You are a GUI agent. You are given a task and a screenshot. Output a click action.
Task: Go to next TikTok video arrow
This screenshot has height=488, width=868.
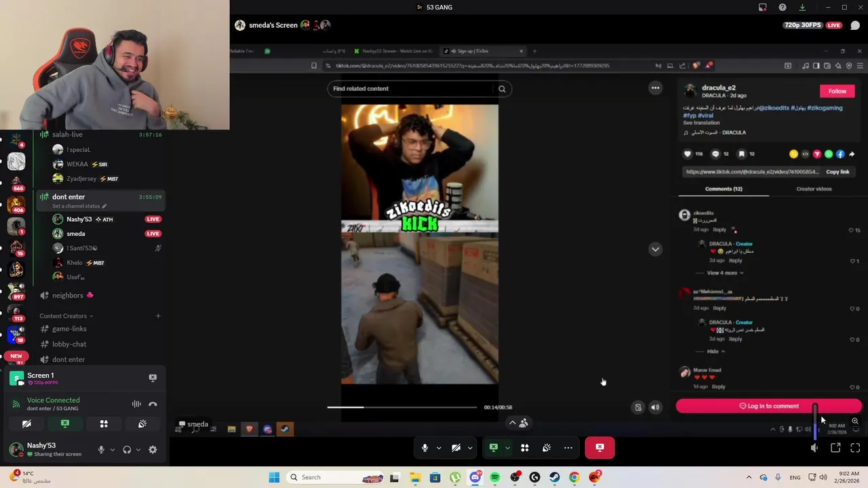pos(655,249)
